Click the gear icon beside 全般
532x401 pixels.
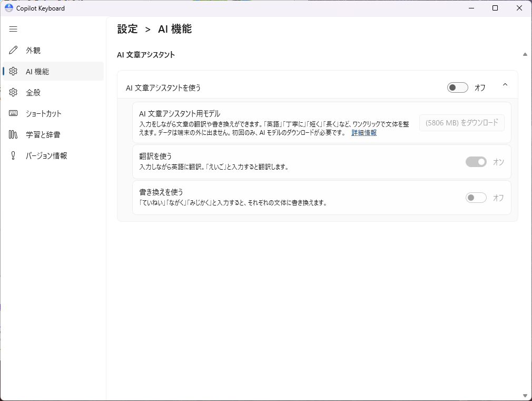pos(13,92)
